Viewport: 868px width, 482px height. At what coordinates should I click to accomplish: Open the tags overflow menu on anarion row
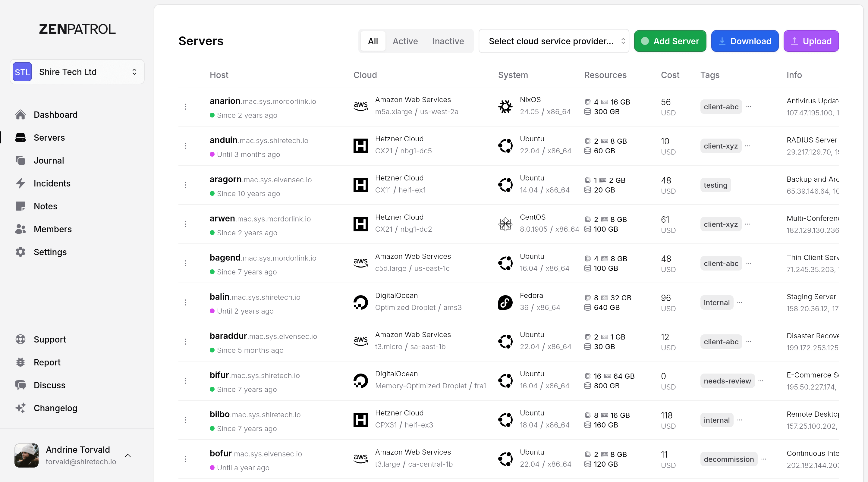tap(749, 106)
